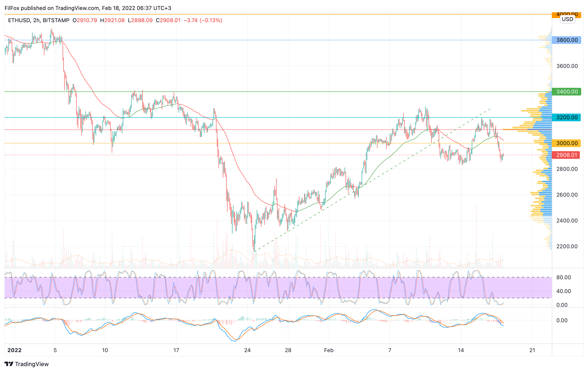Viewport: 588px width, 372px height.
Task: Click the 2200.00 price axis label
Action: pyautogui.click(x=567, y=246)
